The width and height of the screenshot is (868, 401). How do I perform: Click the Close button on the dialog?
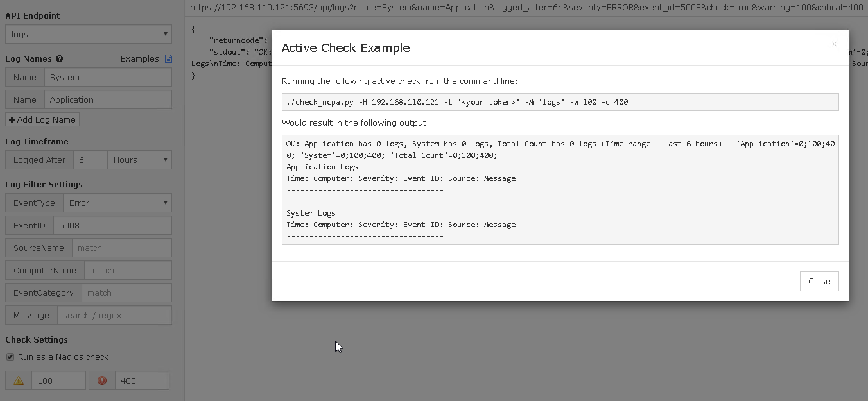click(819, 281)
